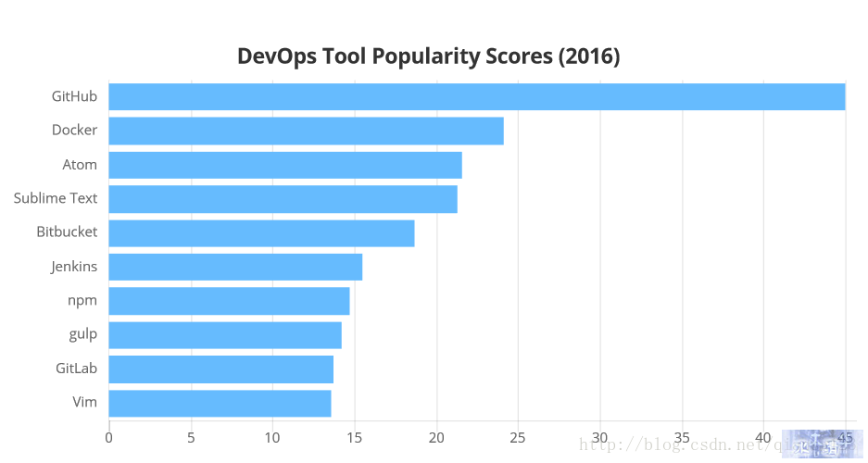Click the 'GitHub' axis label

[x=74, y=96]
